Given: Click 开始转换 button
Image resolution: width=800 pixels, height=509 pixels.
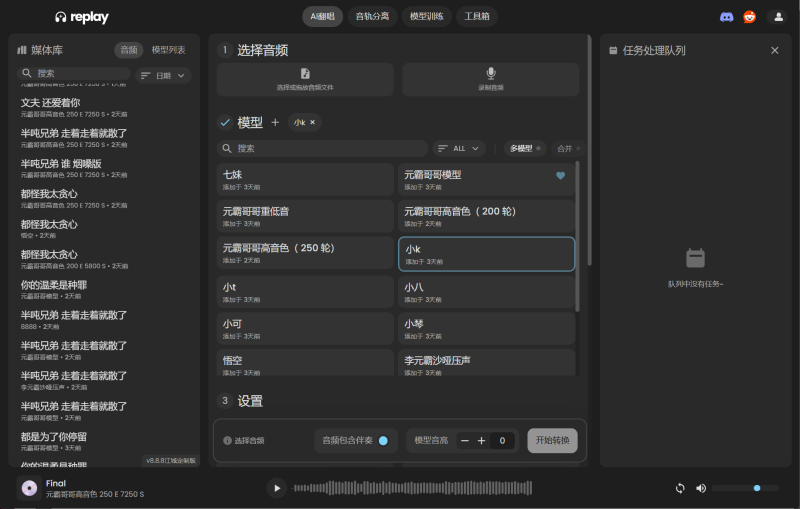Looking at the screenshot, I should (x=553, y=440).
